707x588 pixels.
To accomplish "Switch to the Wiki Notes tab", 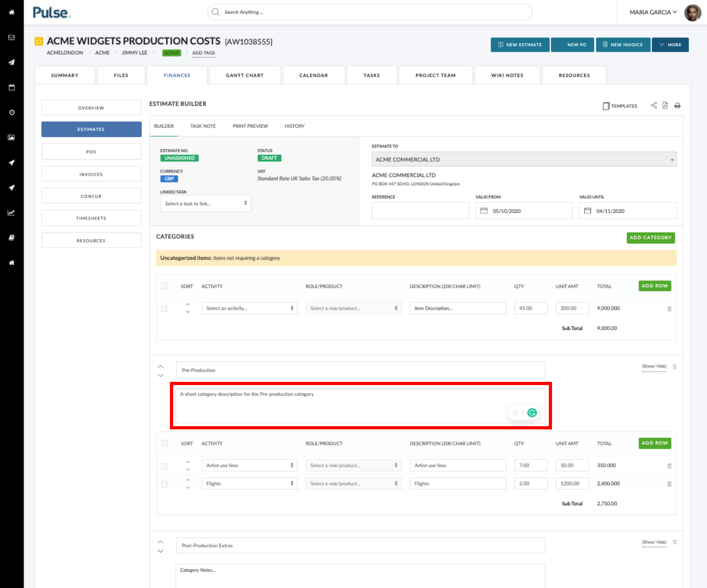I will pyautogui.click(x=507, y=75).
